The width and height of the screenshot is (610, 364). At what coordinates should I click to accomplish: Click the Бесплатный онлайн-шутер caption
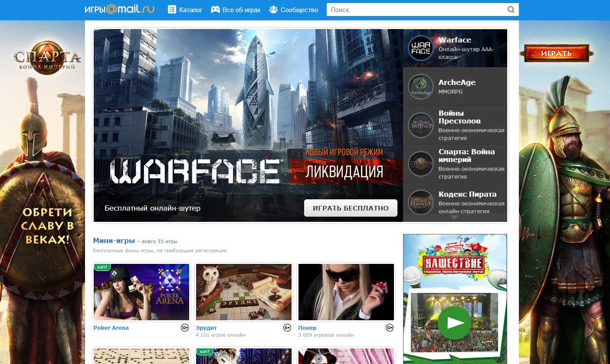(x=152, y=208)
